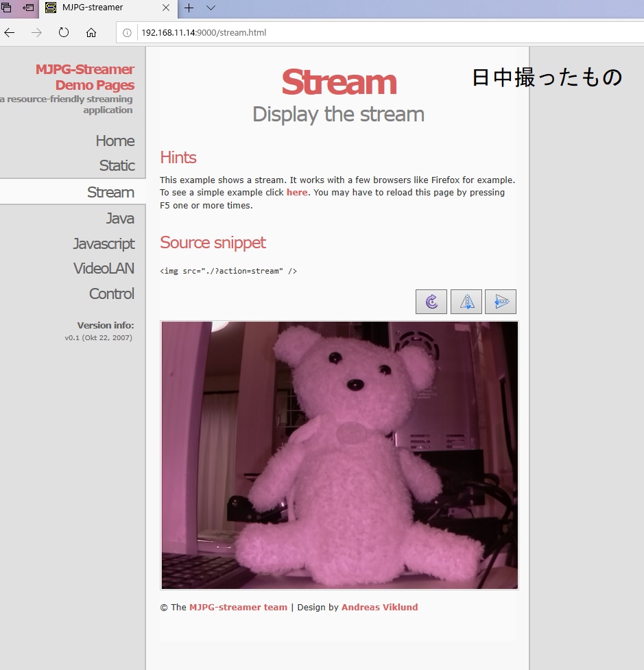
Task: Click the 'a resource-friendly streaming application' tagline
Action: click(x=67, y=104)
